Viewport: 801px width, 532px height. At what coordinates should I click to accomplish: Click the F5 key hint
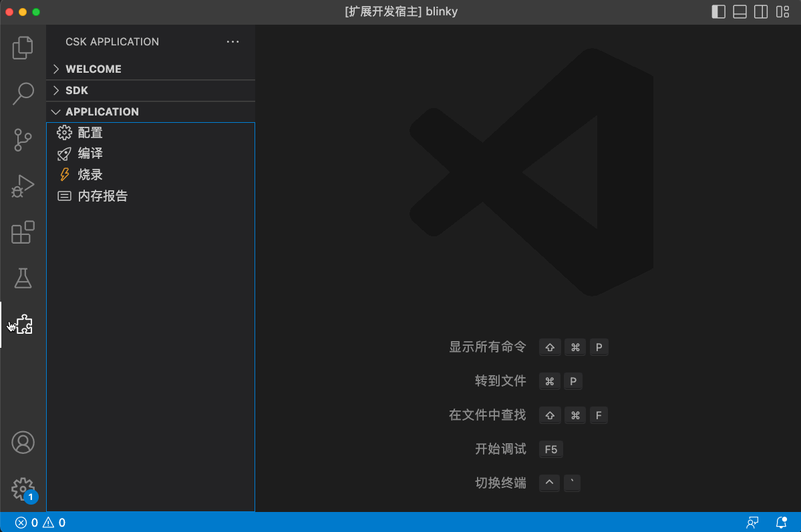click(550, 449)
